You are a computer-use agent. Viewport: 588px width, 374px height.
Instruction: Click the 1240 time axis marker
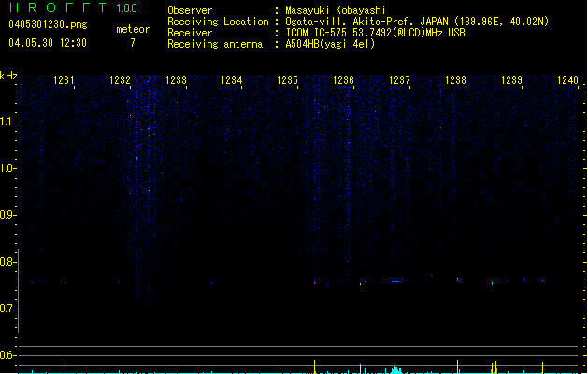pos(567,79)
